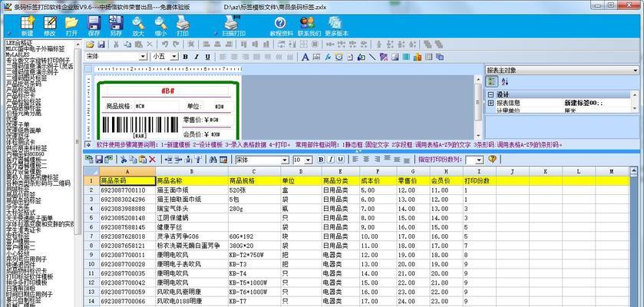Image resolution: width=644 pixels, height=307 pixels.
Task: Click the binoculars find icon
Action: (x=213, y=159)
